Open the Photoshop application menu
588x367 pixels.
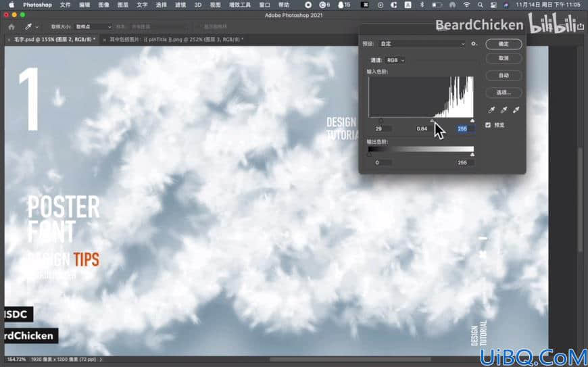pyautogui.click(x=37, y=5)
